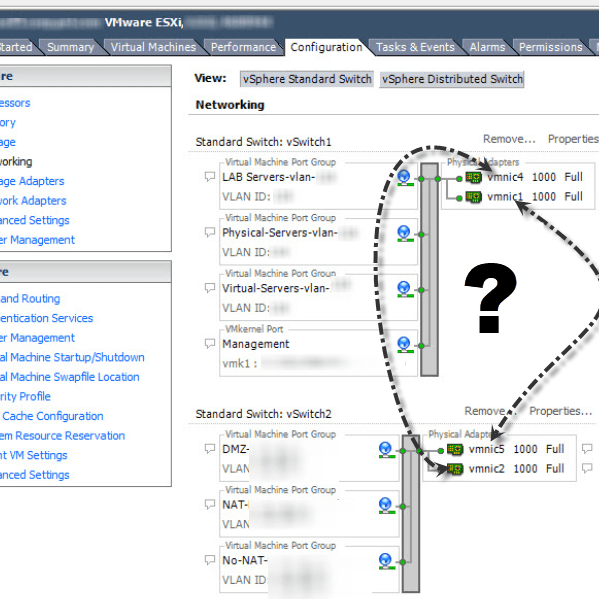This screenshot has width=599, height=599.
Task: Select vSphere Distributed Switch view
Action: [x=452, y=79]
